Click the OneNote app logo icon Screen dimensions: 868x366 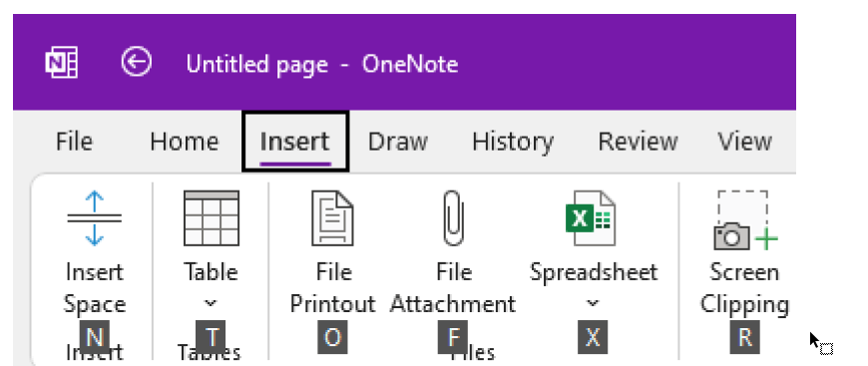pyautogui.click(x=62, y=63)
